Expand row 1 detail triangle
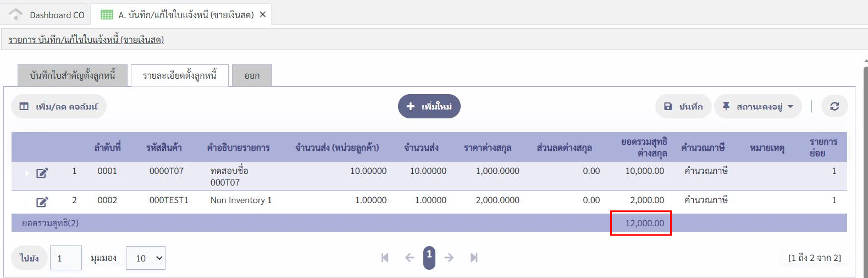 pos(26,173)
